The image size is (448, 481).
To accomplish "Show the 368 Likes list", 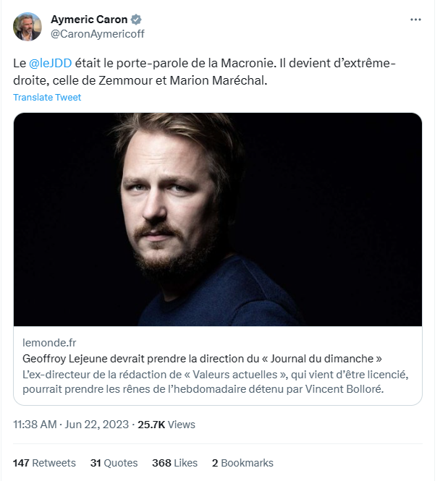I will (174, 463).
